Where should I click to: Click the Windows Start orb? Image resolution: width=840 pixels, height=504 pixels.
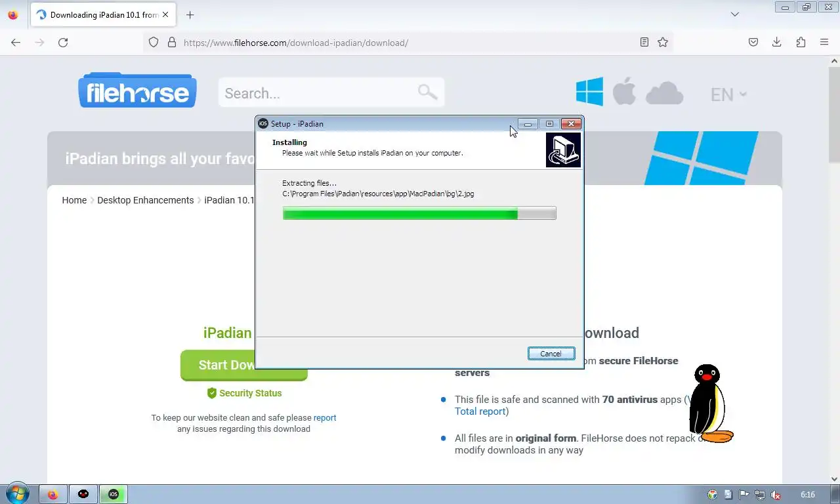(x=16, y=494)
